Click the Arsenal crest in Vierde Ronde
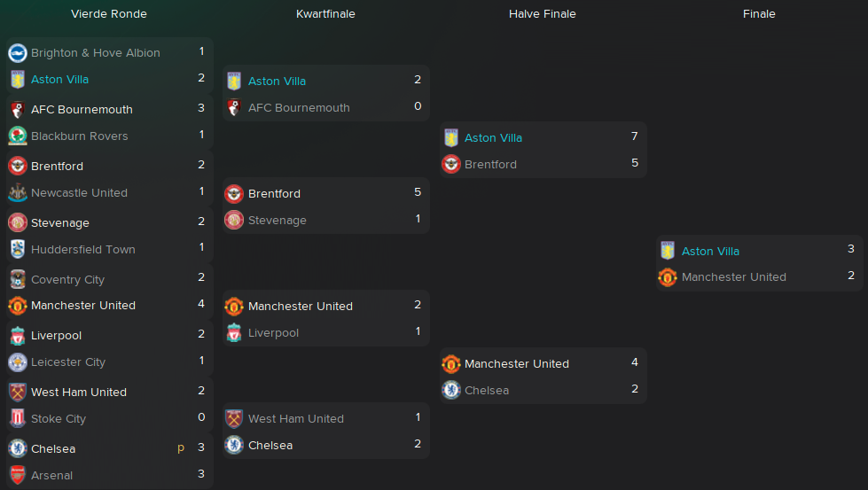The width and height of the screenshot is (868, 490). [x=18, y=475]
